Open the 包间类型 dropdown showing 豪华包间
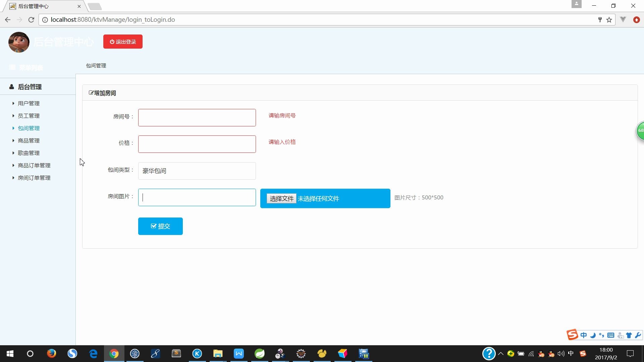 [197, 171]
